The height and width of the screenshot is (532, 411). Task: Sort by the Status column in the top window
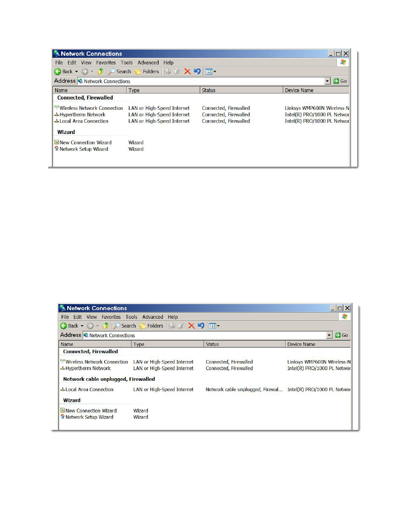coord(241,90)
